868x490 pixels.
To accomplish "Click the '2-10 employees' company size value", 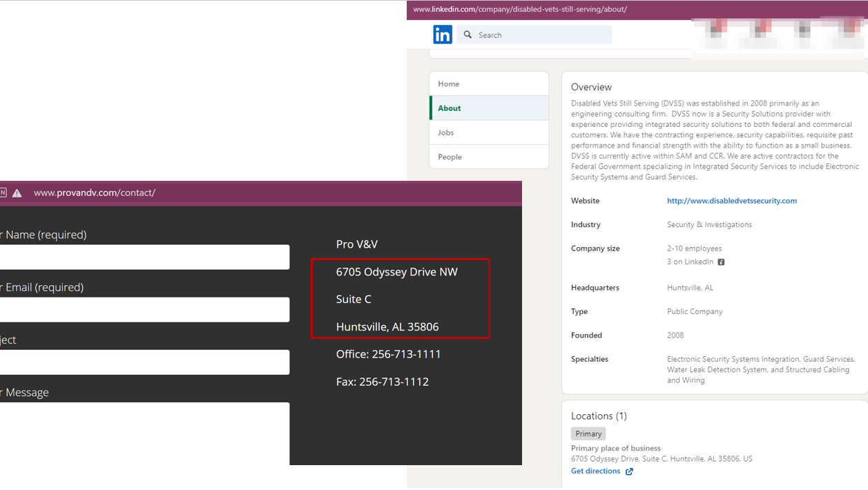I will (694, 248).
